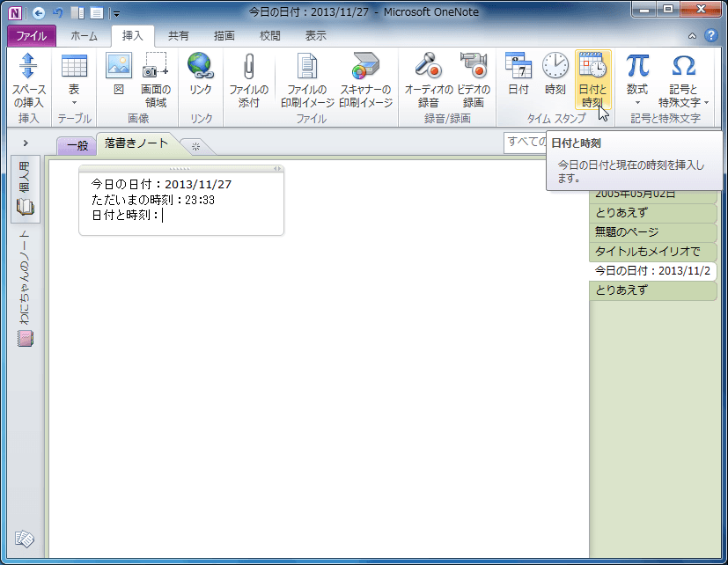Viewport: 728px width, 565px height.
Task: Open Symbols (記号と特殊文字) dropdown
Action: 683,80
